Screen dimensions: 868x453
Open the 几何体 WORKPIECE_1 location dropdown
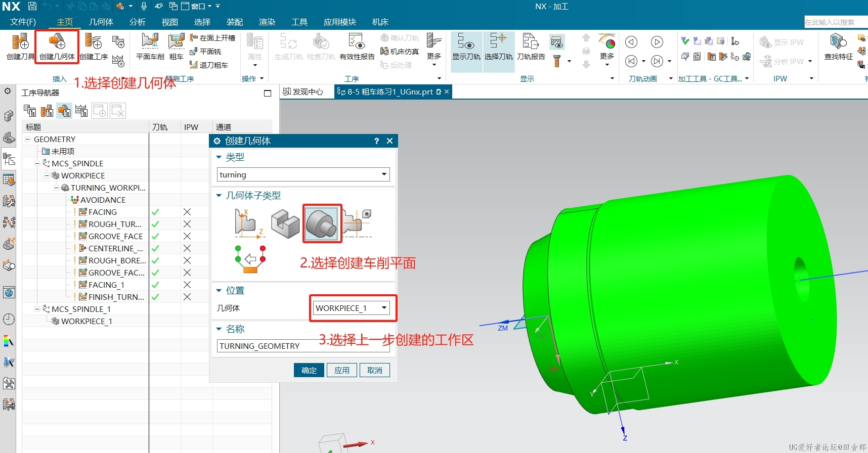(352, 308)
